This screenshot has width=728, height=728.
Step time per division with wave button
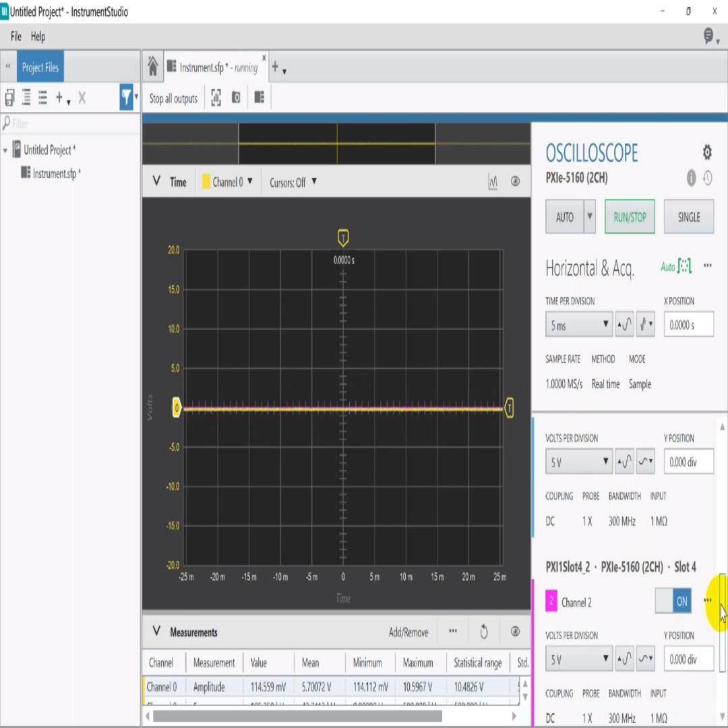click(x=624, y=324)
